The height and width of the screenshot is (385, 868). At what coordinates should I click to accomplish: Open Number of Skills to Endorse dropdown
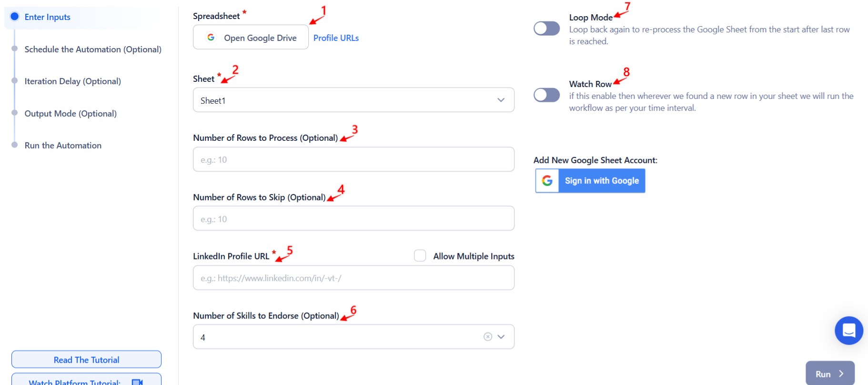tap(501, 337)
